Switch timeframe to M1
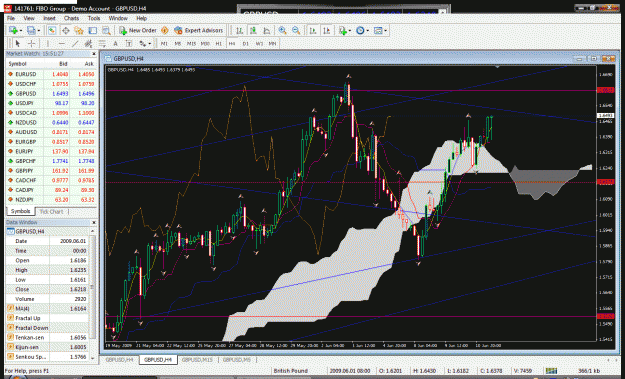Screen dimensions: 625x379 (164, 43)
